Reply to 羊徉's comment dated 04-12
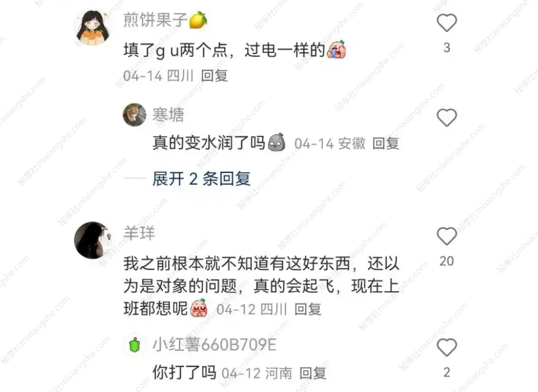Image resolution: width=538 pixels, height=392 pixels. coord(308,309)
